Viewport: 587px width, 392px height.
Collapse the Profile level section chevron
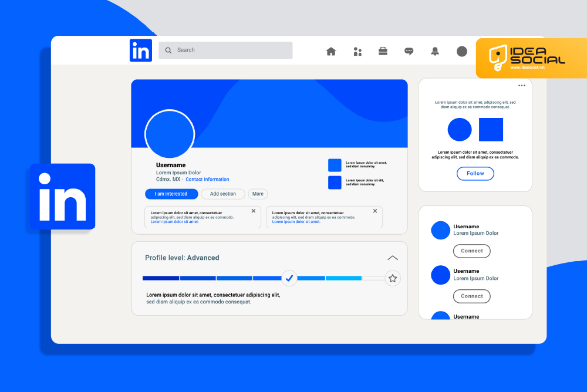[x=392, y=258]
